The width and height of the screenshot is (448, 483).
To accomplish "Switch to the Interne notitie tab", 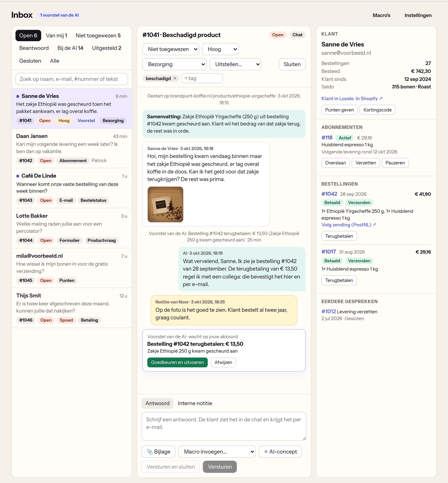I will click(195, 403).
